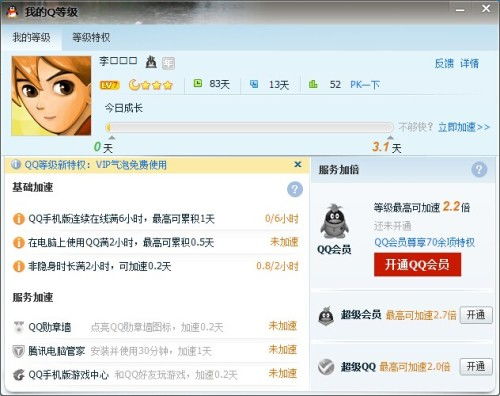This screenshot has width=500, height=396.
Task: Open the 详情 link
Action: point(470,63)
